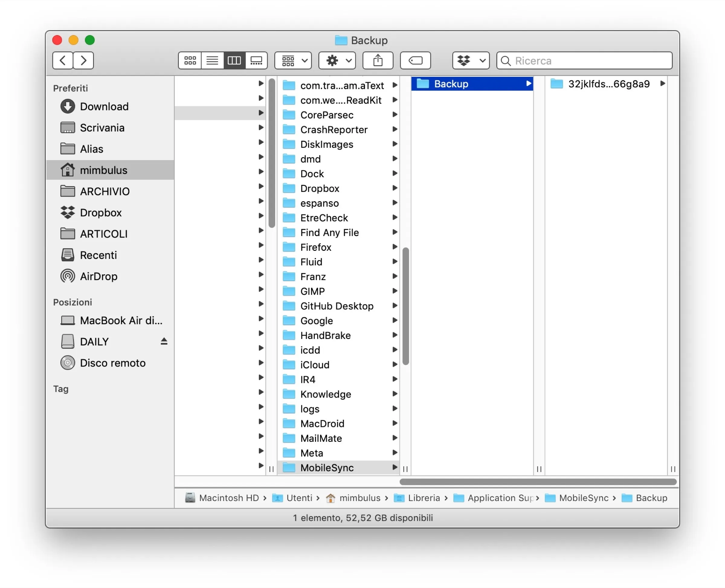This screenshot has height=588, width=725.
Task: Click the Tag icon in the toolbar
Action: (x=415, y=61)
